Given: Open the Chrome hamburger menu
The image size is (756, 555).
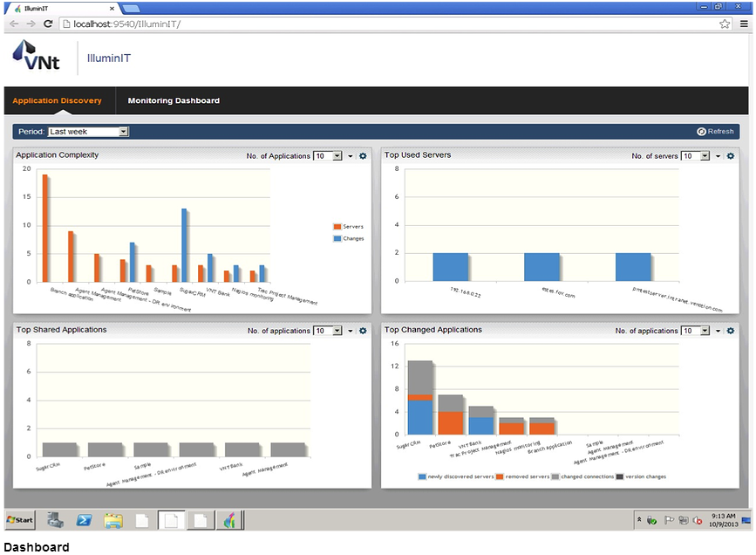Looking at the screenshot, I should point(744,24).
